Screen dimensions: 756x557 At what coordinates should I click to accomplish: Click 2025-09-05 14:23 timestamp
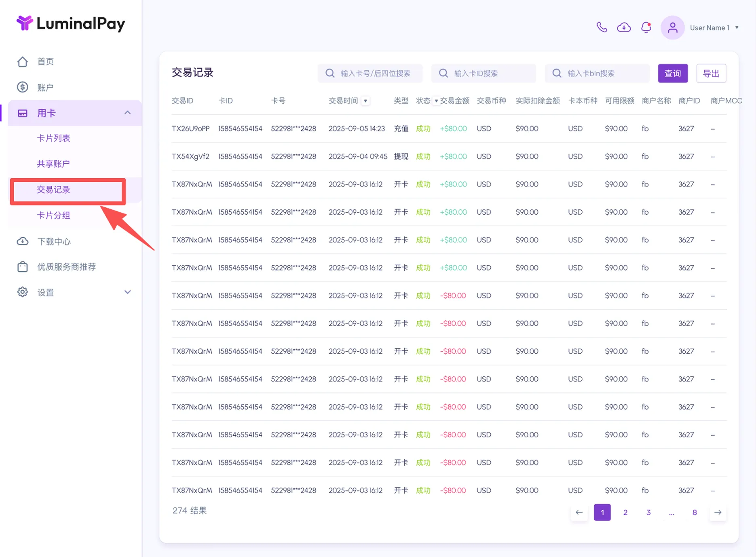click(357, 129)
